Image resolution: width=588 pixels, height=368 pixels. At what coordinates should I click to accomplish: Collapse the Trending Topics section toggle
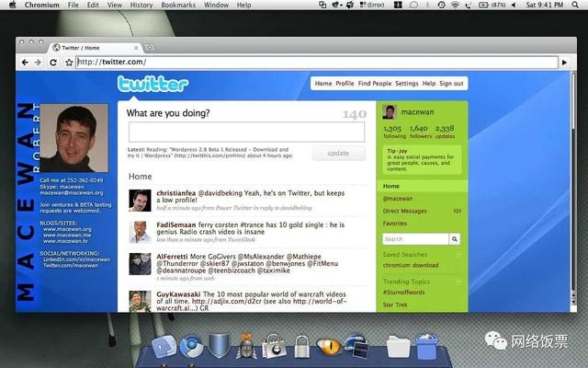tap(458, 282)
